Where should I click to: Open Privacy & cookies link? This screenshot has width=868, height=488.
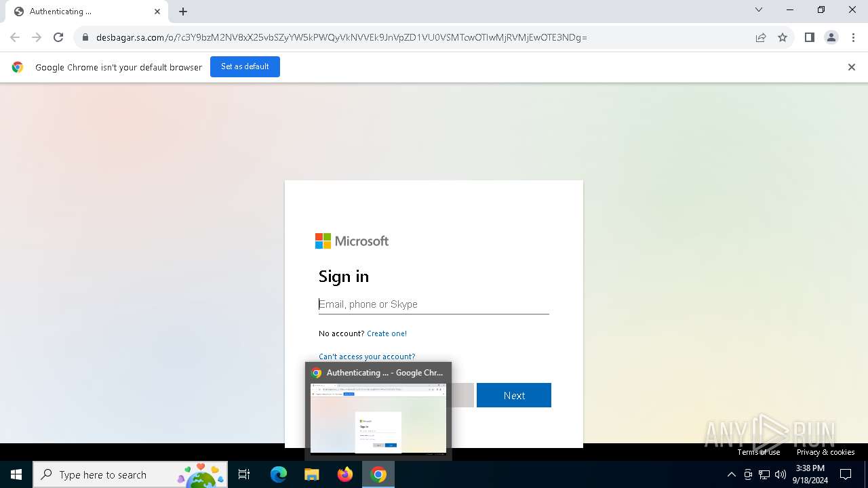(825, 452)
